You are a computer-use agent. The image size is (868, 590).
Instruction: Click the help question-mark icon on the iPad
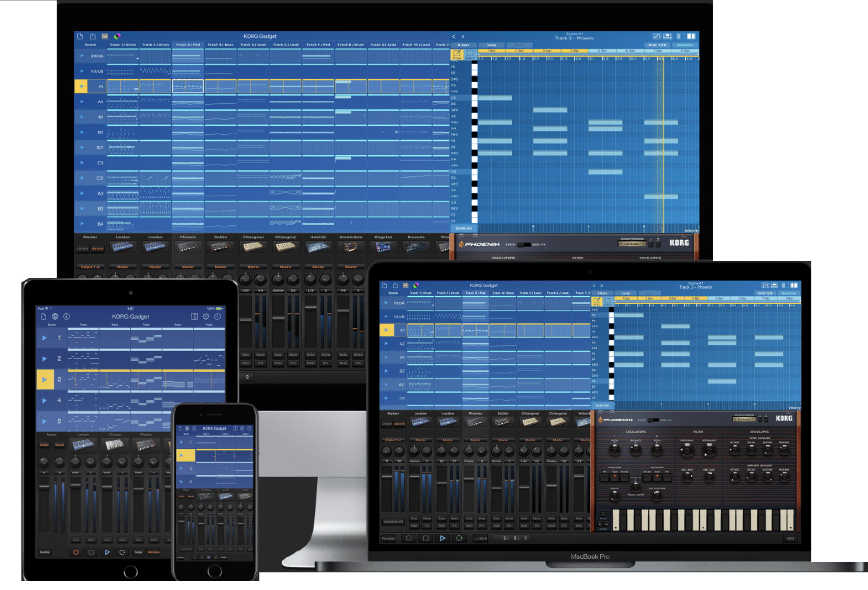[x=217, y=316]
